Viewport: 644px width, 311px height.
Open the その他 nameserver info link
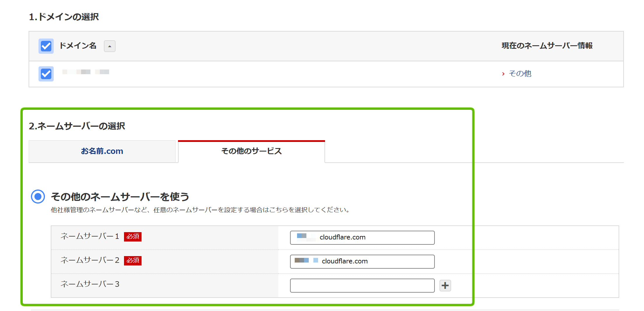(520, 74)
